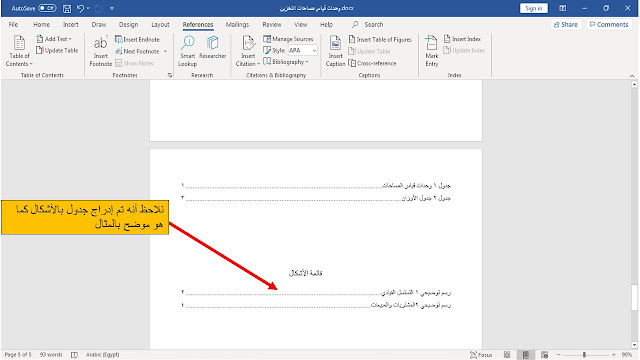Image resolution: width=640 pixels, height=360 pixels.
Task: Switch to the Insert tab
Action: pyautogui.click(x=71, y=24)
